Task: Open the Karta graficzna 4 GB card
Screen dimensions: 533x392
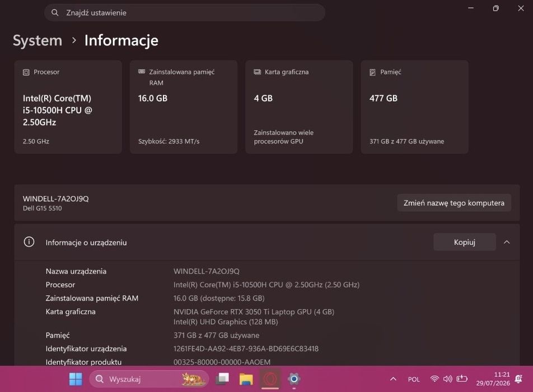Action: click(x=299, y=107)
